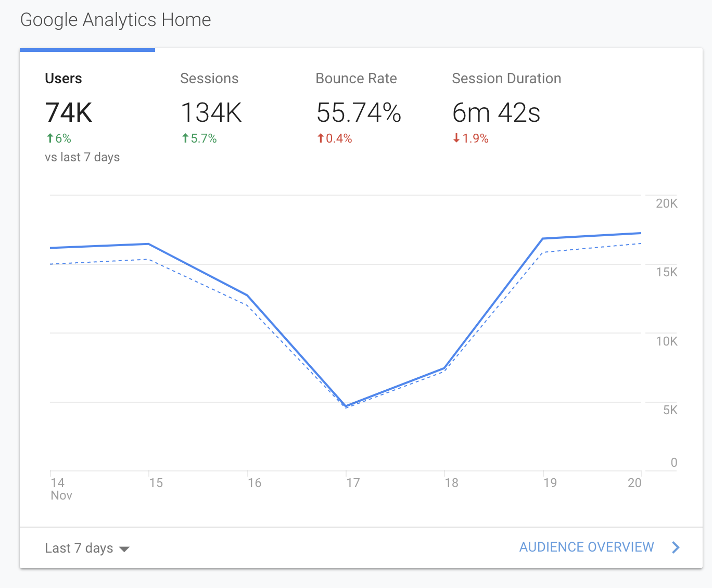Click the solid line data point at 15
The width and height of the screenshot is (712, 588).
(149, 244)
